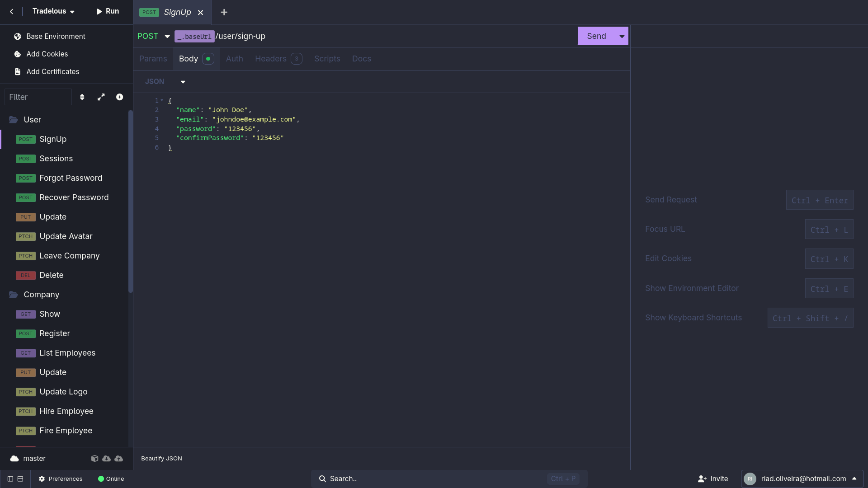Change the POST method dropdown
This screenshot has height=488, width=868.
pos(154,36)
